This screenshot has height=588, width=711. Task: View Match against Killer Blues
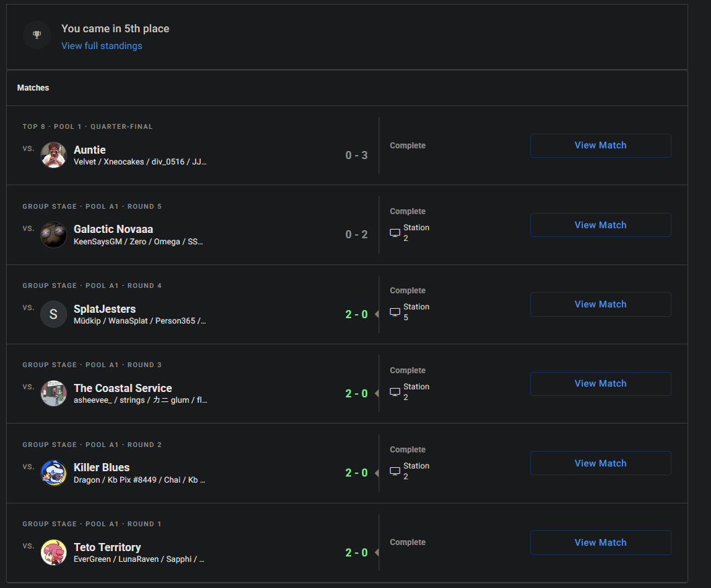[600, 463]
